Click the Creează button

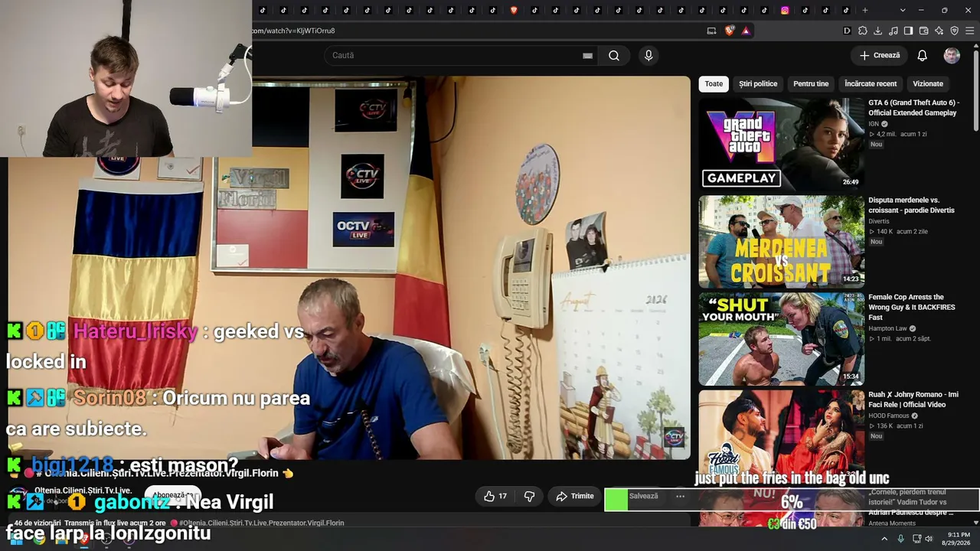point(880,55)
